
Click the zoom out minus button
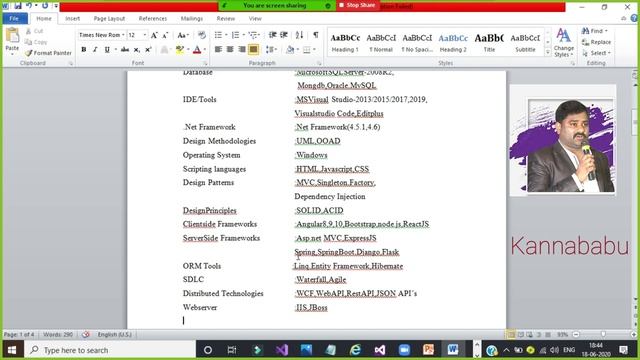point(576,335)
